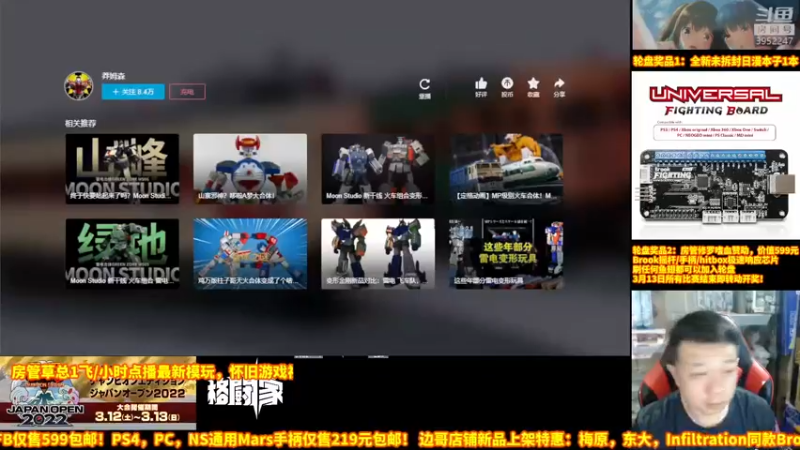Click the share arrow icon

click(x=559, y=83)
